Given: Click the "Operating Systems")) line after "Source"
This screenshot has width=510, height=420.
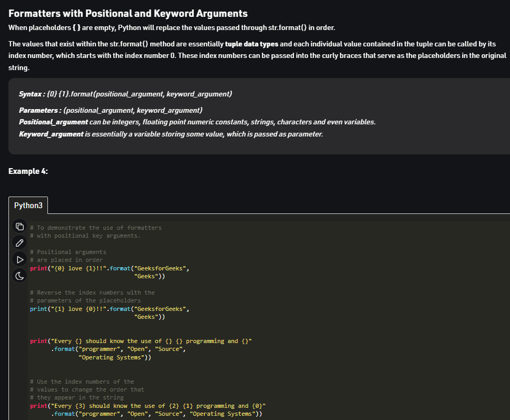Looking at the screenshot, I should click(115, 357).
